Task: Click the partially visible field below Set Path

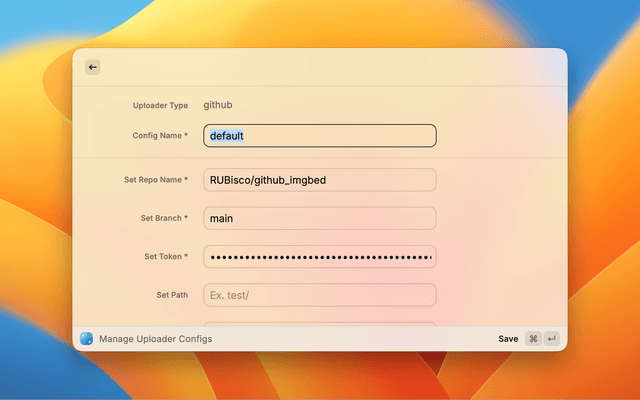Action: coord(320,324)
